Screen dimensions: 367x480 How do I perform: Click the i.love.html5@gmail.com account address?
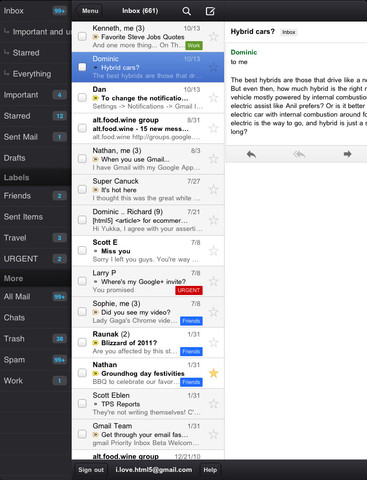(x=154, y=470)
